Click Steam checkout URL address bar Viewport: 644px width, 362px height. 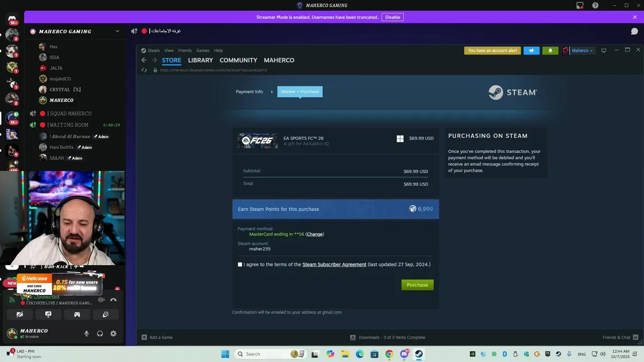click(x=213, y=70)
